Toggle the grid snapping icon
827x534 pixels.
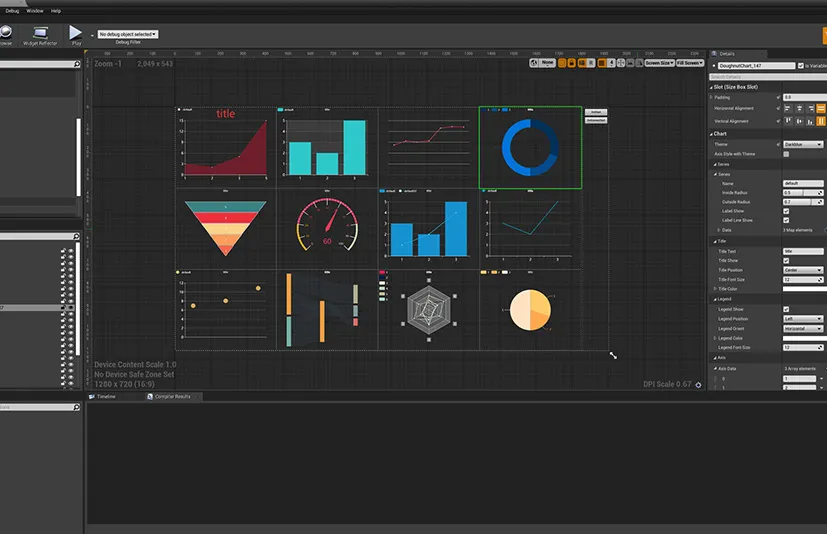click(x=602, y=63)
